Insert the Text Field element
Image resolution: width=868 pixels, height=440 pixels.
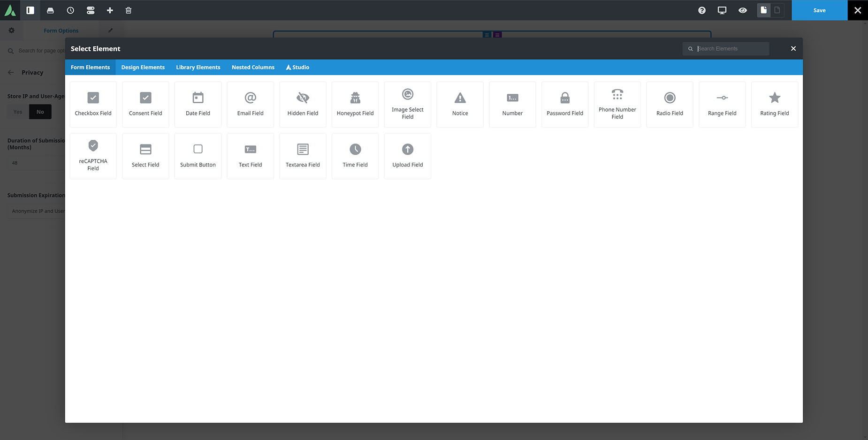[251, 156]
